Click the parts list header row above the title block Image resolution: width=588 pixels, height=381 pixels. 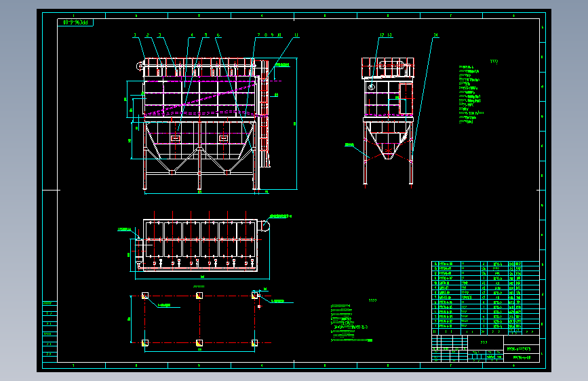click(486, 332)
